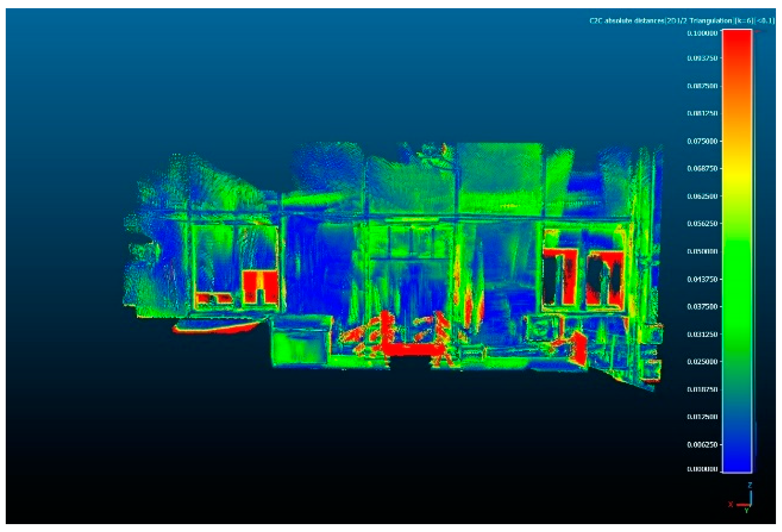Screen dimensions: 782x532
Task: Click the blue Z axis of trihedron
Action: [750, 498]
